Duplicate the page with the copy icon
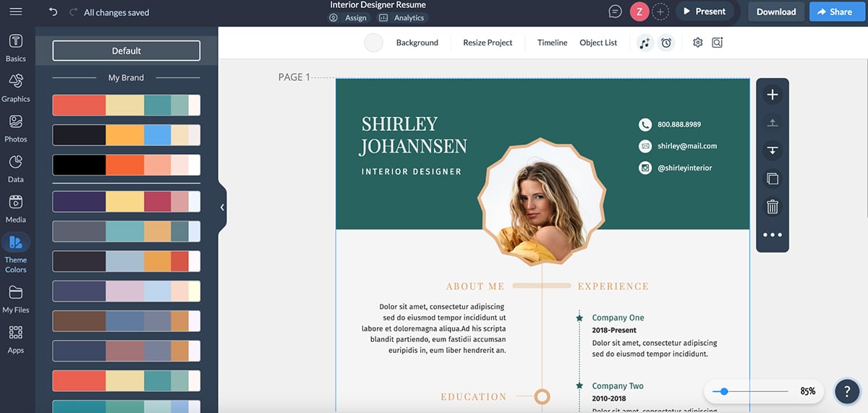Image resolution: width=868 pixels, height=413 pixels. [x=772, y=179]
